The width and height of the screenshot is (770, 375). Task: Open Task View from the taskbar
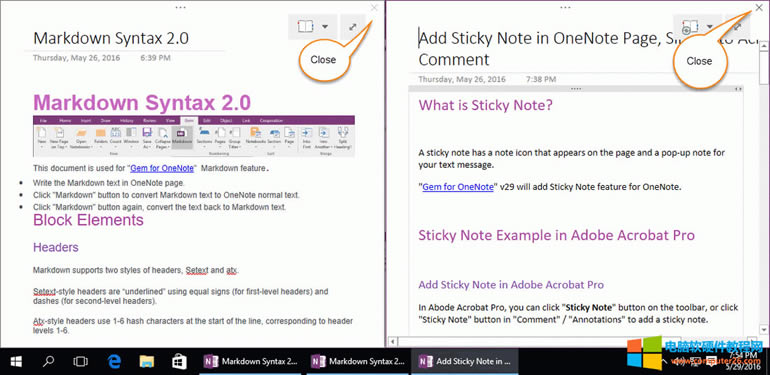tap(80, 362)
